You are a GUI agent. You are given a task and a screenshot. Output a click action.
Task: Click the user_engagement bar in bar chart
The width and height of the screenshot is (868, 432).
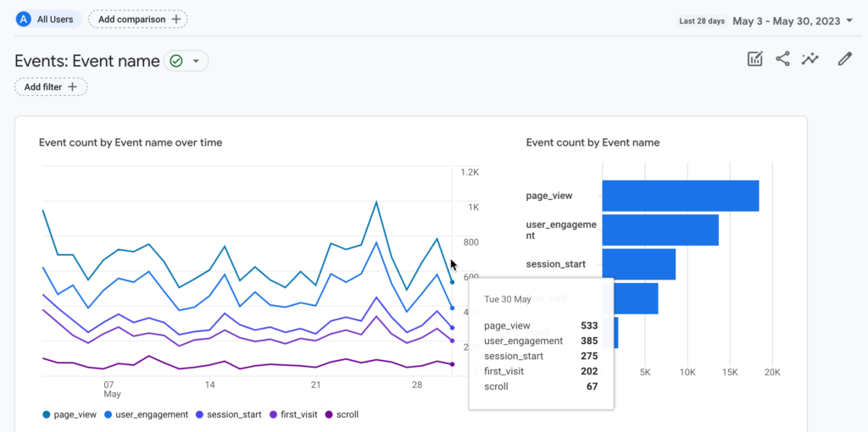coord(660,230)
